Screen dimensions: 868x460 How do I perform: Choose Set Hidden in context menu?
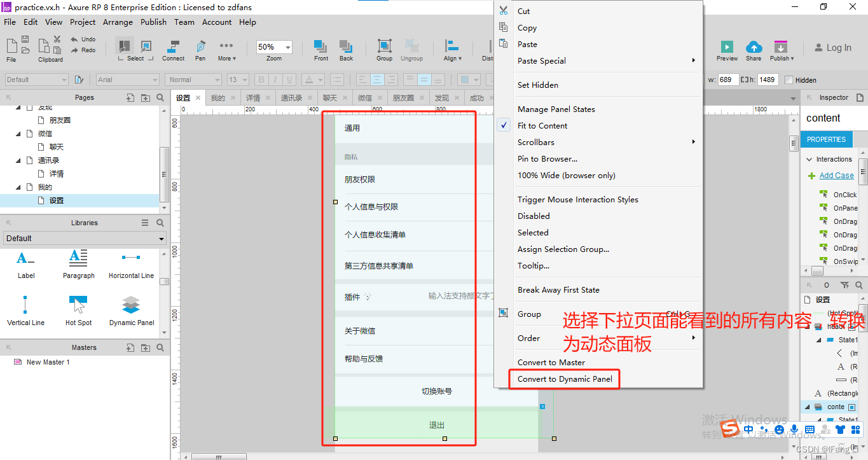(538, 85)
